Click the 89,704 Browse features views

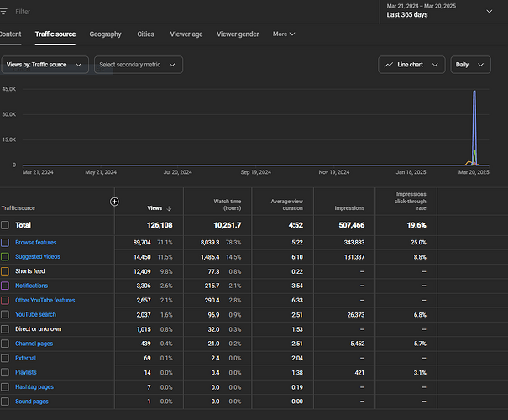click(142, 243)
